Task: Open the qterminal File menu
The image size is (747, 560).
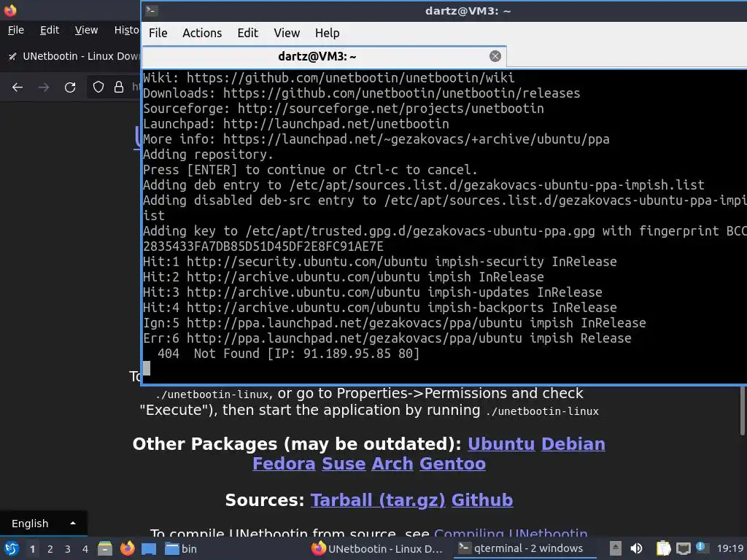Action: (x=158, y=33)
